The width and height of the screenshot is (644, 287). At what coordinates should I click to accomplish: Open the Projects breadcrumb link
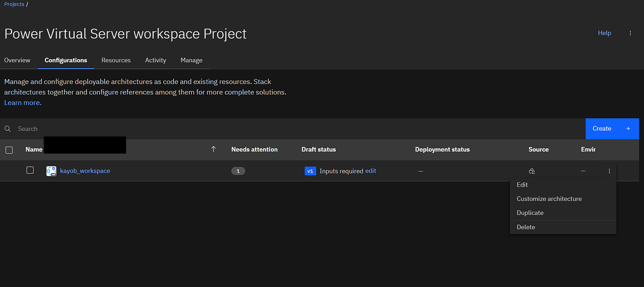14,4
